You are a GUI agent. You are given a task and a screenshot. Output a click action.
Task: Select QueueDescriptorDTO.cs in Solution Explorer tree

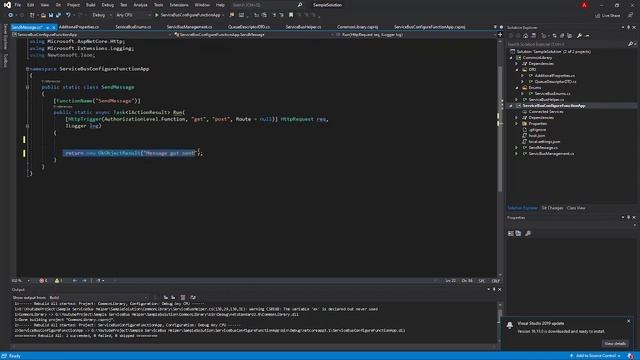coord(555,82)
